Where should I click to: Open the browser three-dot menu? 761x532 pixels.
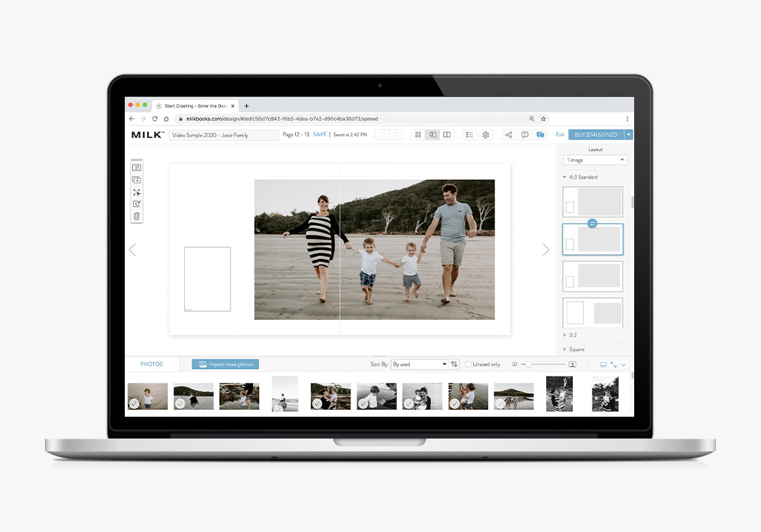tap(627, 119)
